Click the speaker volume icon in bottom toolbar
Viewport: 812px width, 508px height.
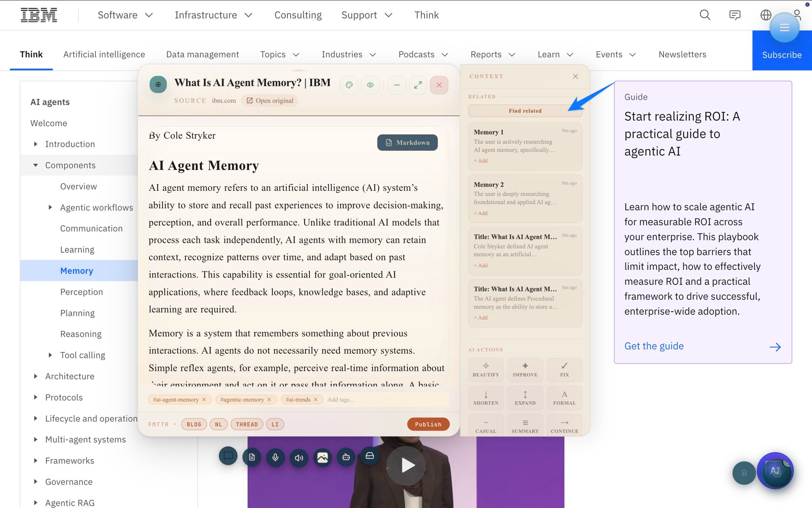click(x=299, y=458)
